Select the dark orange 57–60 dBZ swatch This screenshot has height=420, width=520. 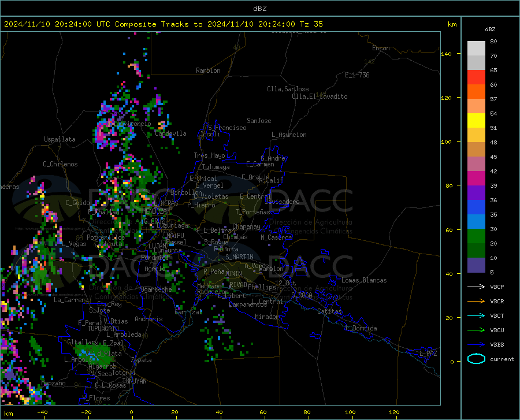point(476,92)
